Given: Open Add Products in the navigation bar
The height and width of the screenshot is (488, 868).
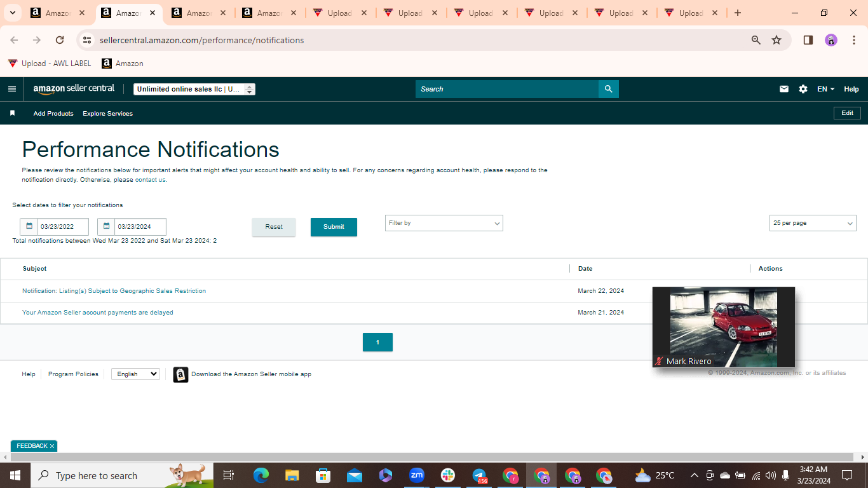Looking at the screenshot, I should coord(53,114).
